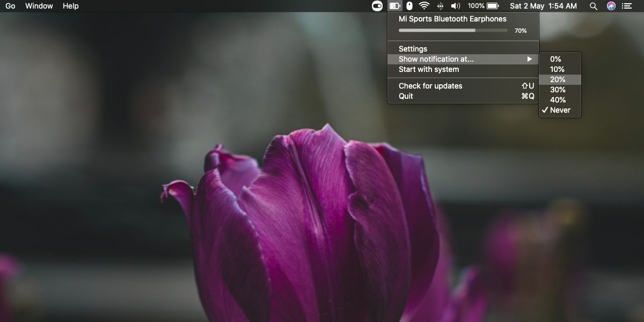Set notification threshold to 20%
The height and width of the screenshot is (322, 644).
(x=560, y=79)
